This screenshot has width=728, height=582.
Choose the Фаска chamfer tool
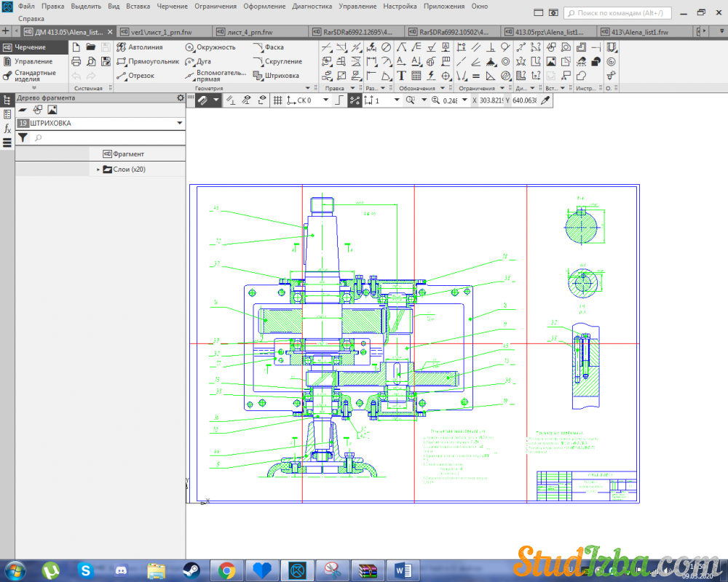[x=269, y=47]
